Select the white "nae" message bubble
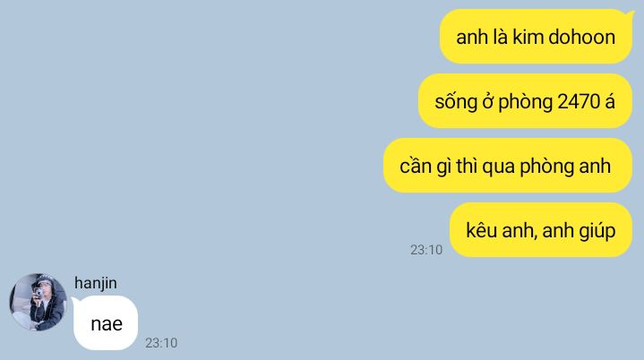The width and height of the screenshot is (644, 360). [x=106, y=323]
